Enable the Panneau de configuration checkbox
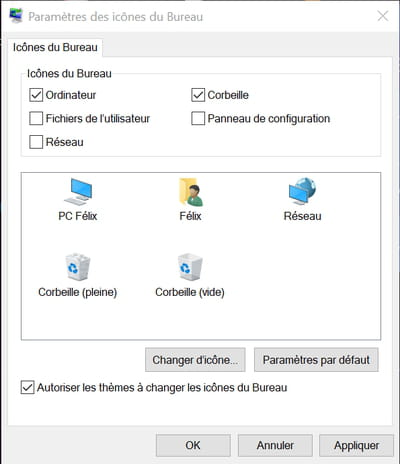Image resolution: width=400 pixels, height=464 pixels. click(198, 118)
